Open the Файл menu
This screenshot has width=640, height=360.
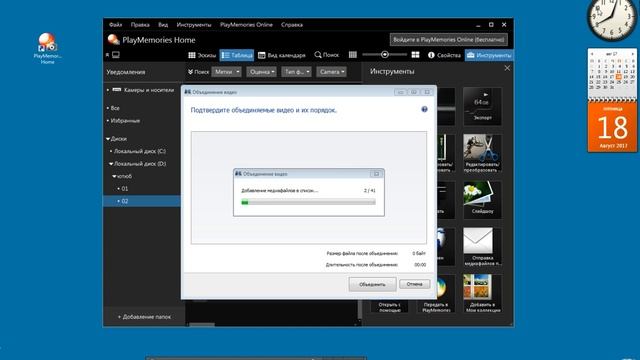(x=116, y=25)
